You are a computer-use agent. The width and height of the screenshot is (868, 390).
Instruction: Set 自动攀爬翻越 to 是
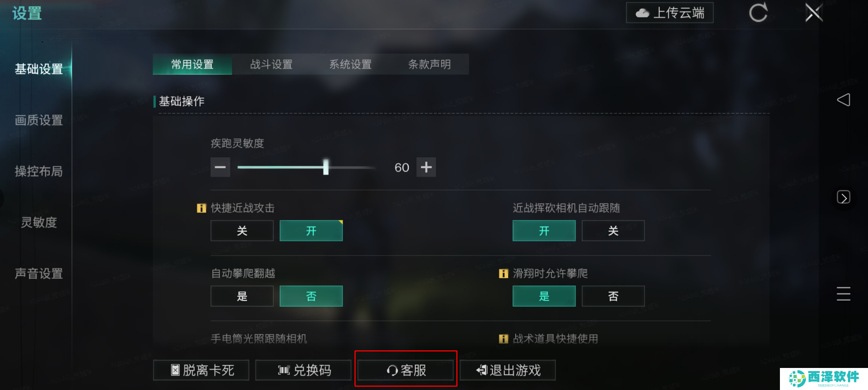coord(242,296)
